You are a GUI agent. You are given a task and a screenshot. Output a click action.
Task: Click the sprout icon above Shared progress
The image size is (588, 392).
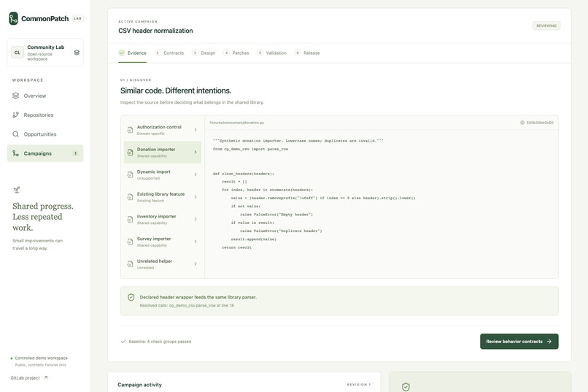click(x=17, y=190)
